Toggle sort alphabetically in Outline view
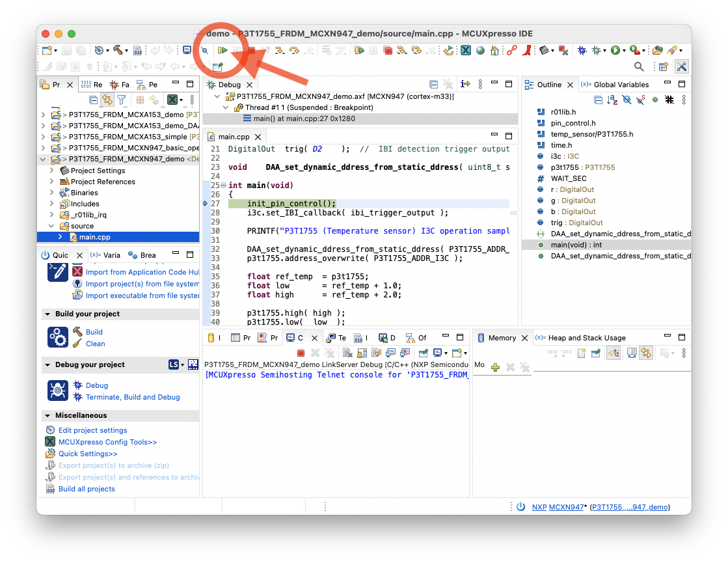 [x=612, y=100]
